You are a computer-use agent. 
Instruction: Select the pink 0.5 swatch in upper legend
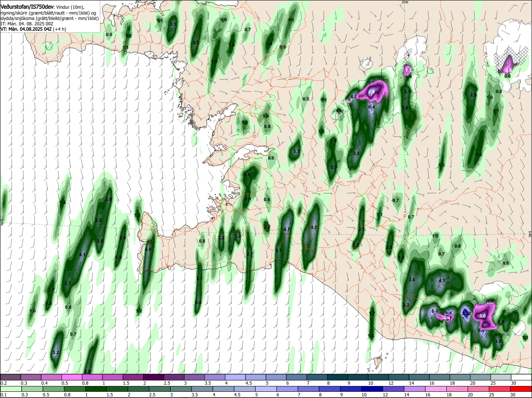[x=71, y=377]
